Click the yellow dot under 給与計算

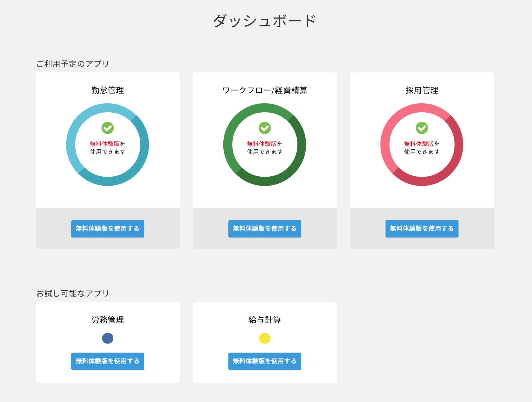[x=265, y=338]
